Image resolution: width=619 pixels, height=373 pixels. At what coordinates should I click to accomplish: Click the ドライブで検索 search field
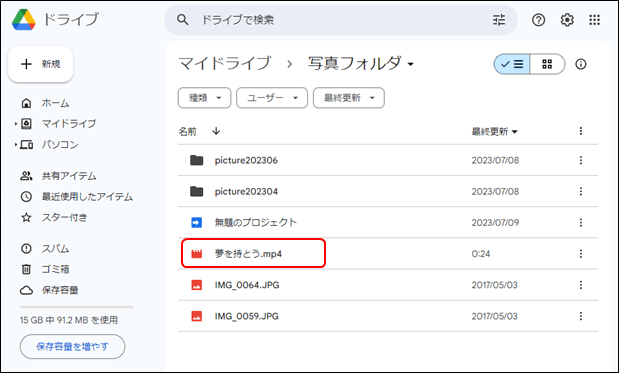click(341, 20)
